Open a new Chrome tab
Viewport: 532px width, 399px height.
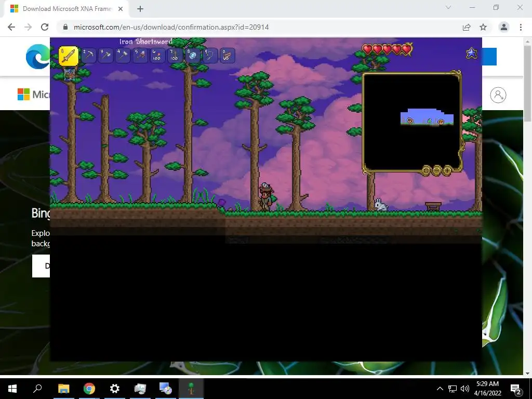(x=140, y=9)
